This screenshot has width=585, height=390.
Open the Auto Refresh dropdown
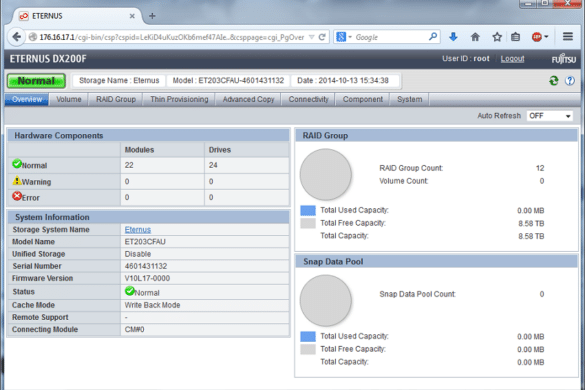[x=550, y=116]
